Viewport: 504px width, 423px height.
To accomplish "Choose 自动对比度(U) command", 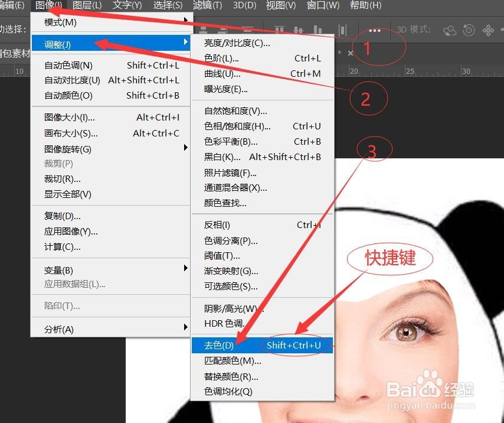I will 111,80.
